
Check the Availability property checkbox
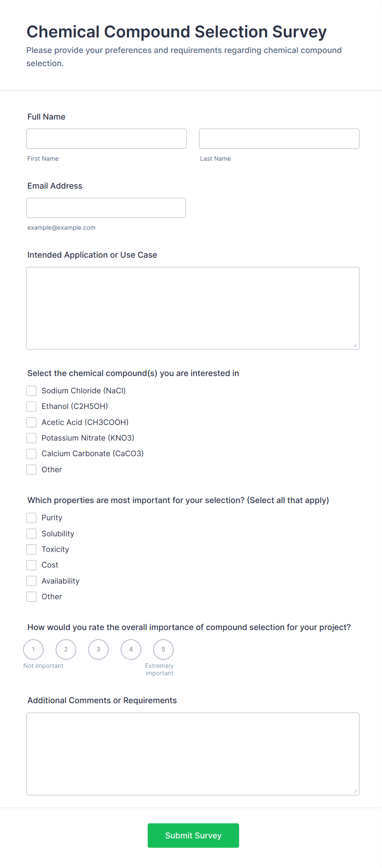coord(31,581)
